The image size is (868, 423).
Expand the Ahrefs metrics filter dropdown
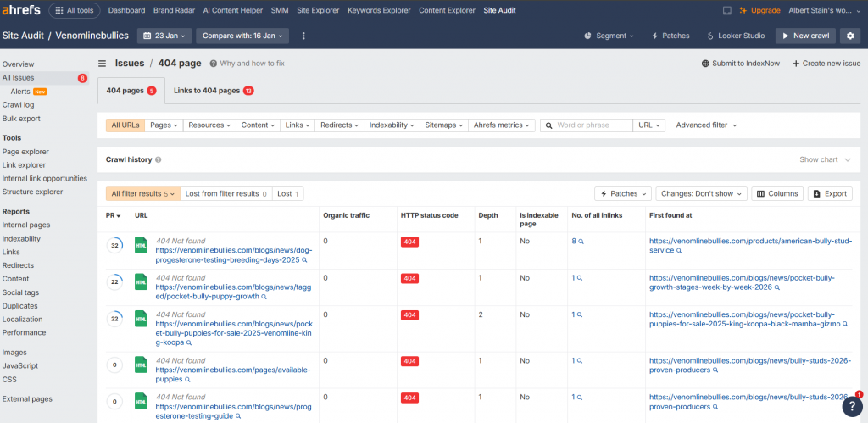(x=502, y=125)
